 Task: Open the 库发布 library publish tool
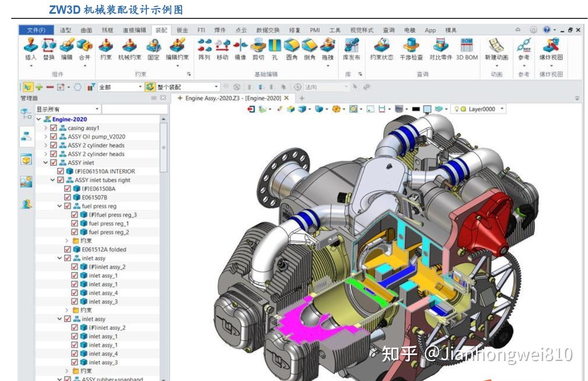(351, 45)
